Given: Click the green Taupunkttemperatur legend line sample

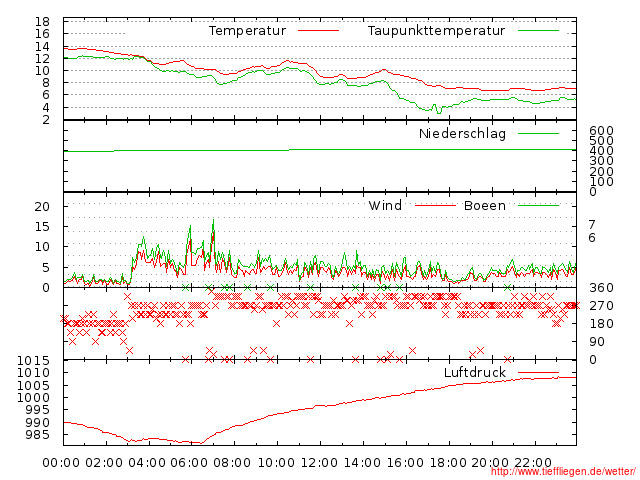Looking at the screenshot, I should coord(538,31).
